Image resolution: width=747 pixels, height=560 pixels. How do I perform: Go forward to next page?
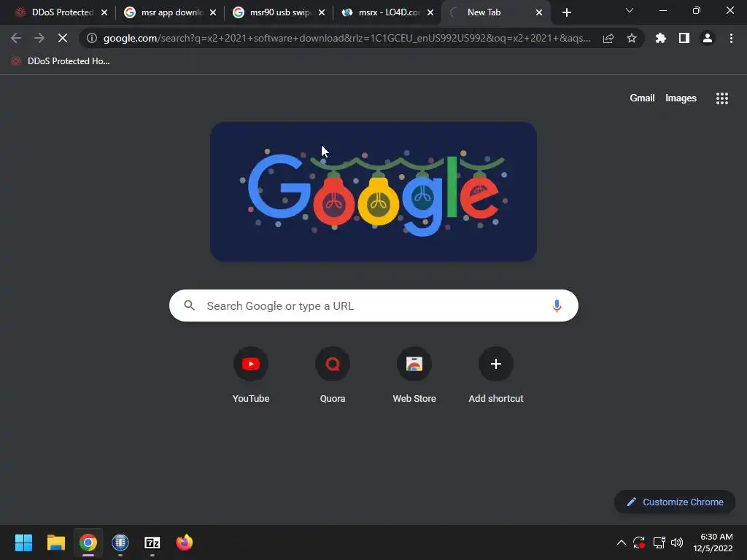click(39, 38)
